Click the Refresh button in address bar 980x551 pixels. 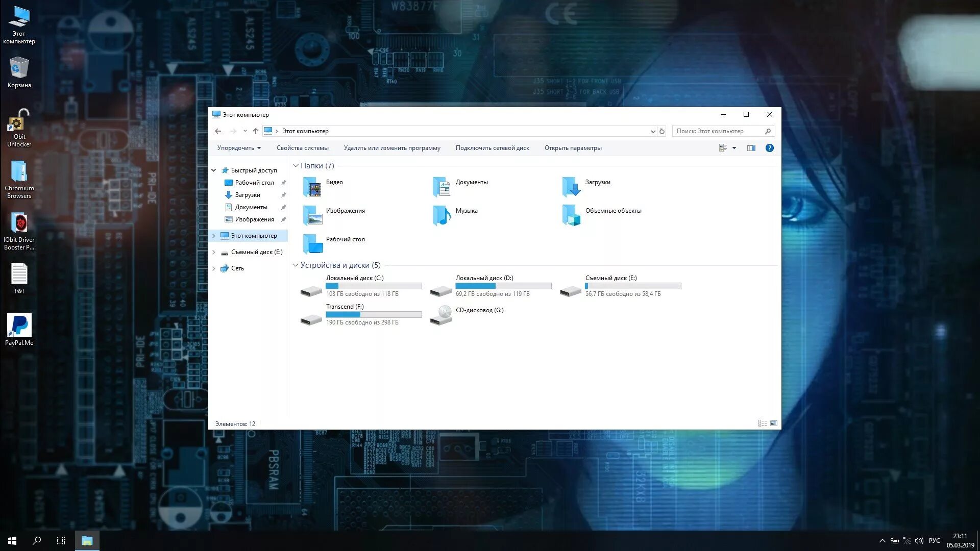pyautogui.click(x=662, y=131)
